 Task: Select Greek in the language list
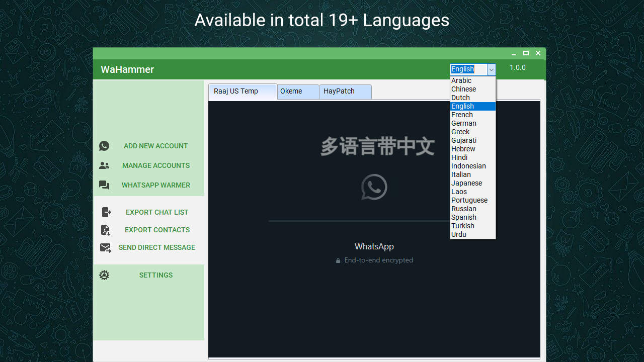[x=473, y=132]
